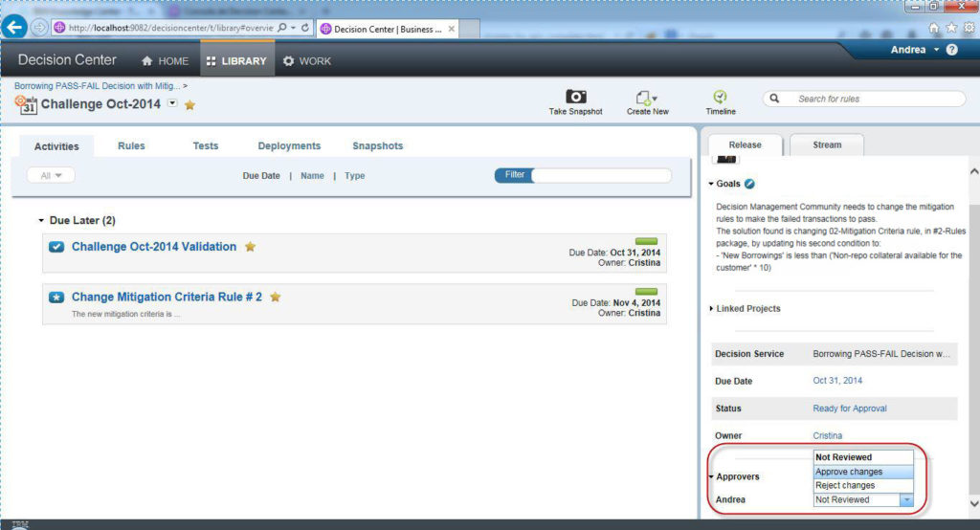Click the help question mark icon
This screenshot has width=980, height=530.
tap(952, 50)
